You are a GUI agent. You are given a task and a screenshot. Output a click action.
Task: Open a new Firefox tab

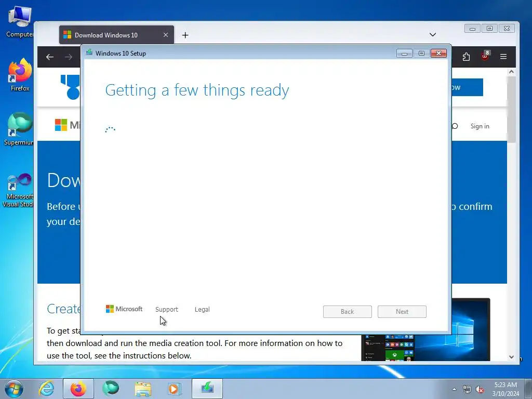[x=185, y=35]
